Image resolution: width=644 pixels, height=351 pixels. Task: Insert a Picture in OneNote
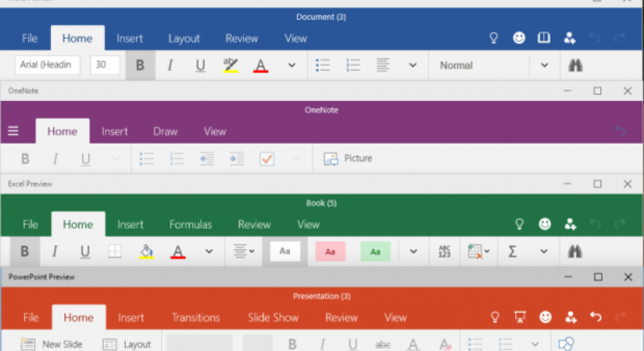coord(348,158)
